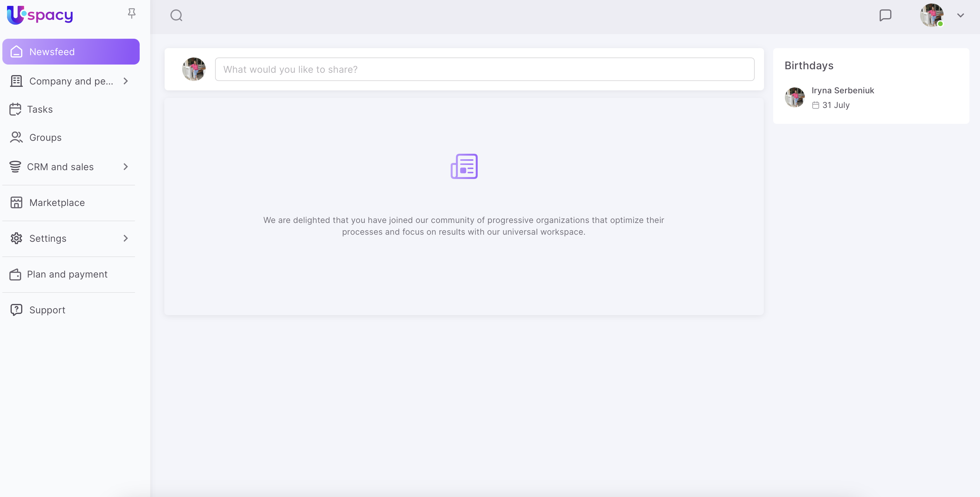Open Tasks from the sidebar
This screenshot has width=980, height=497.
(x=40, y=109)
